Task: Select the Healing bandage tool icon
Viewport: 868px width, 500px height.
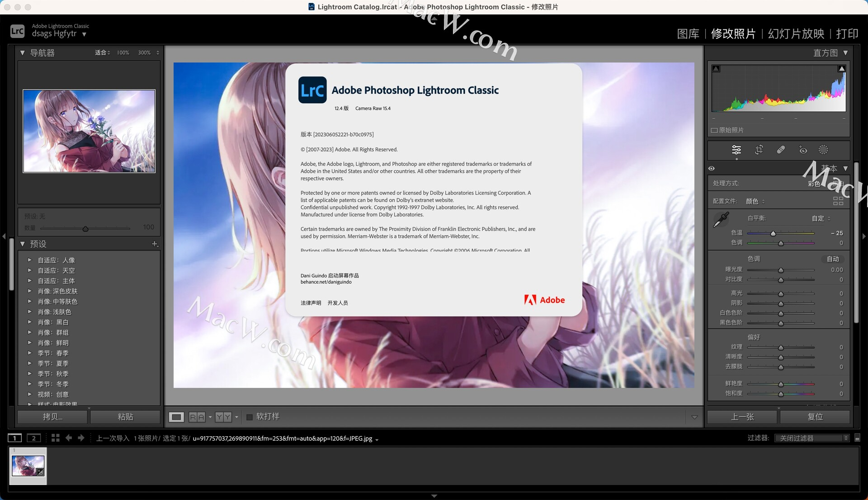Action: coord(781,150)
